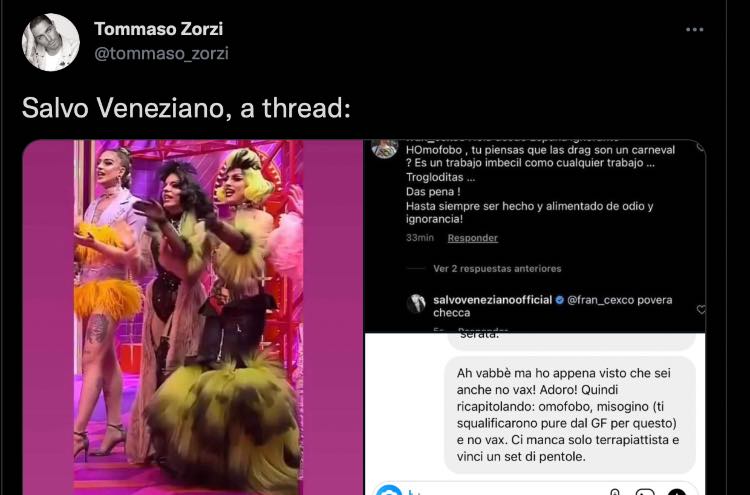The height and width of the screenshot is (495, 750).
Task: Open the salvovenezianoofficial username link
Action: [x=492, y=300]
